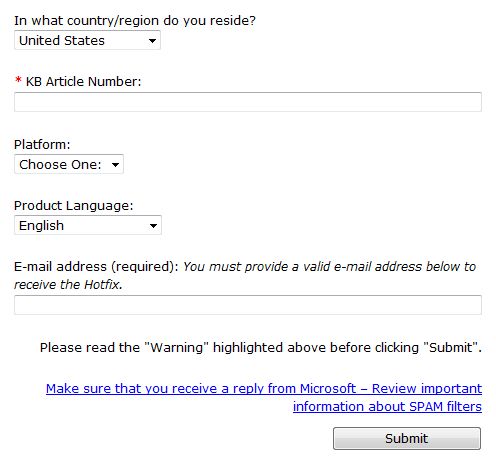This screenshot has width=496, height=462.
Task: Click the 'receive the Hotfix.' italic line
Action: pos(68,285)
